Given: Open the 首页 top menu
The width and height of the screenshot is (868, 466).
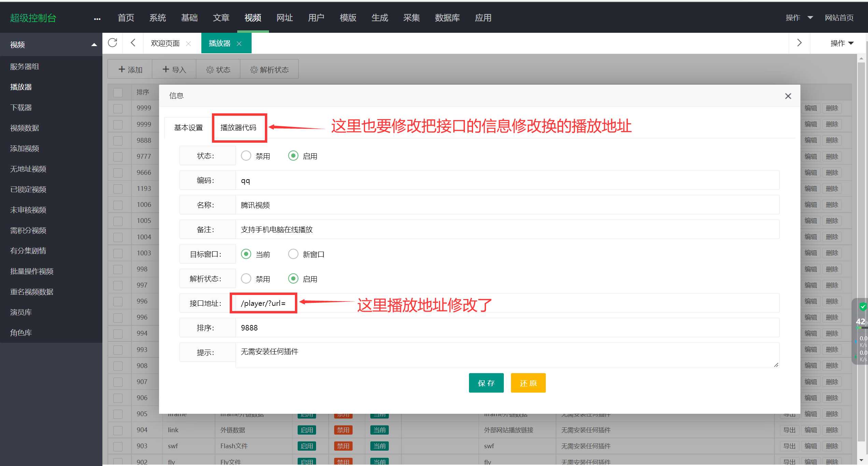Looking at the screenshot, I should 126,18.
